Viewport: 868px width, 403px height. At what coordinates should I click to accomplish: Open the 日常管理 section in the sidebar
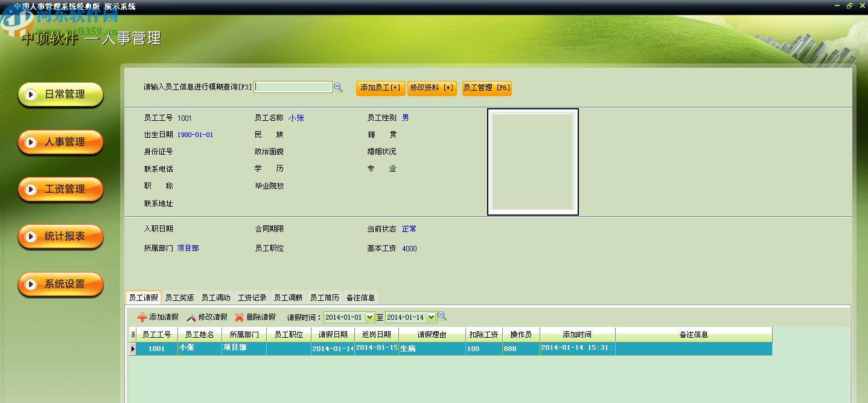pos(60,94)
